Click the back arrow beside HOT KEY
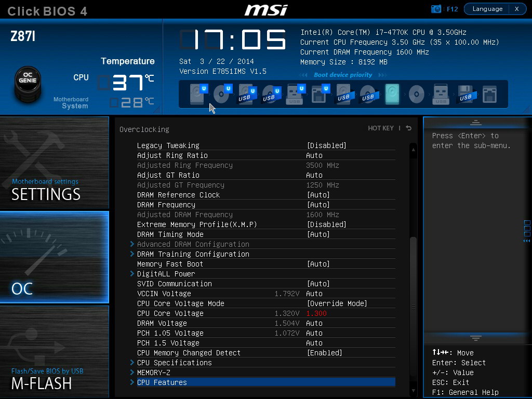The height and width of the screenshot is (399, 532). 409,128
